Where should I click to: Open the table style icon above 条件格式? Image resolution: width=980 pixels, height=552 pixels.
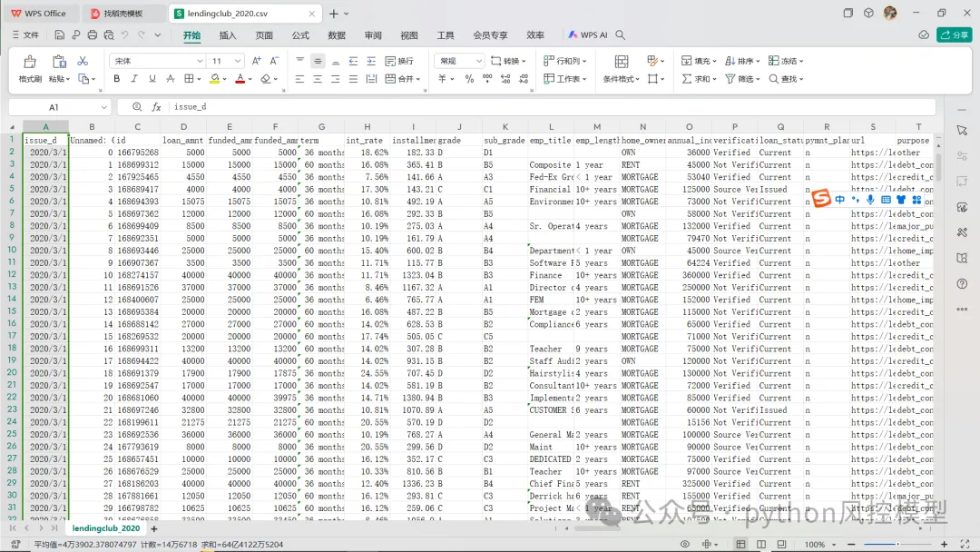click(622, 61)
